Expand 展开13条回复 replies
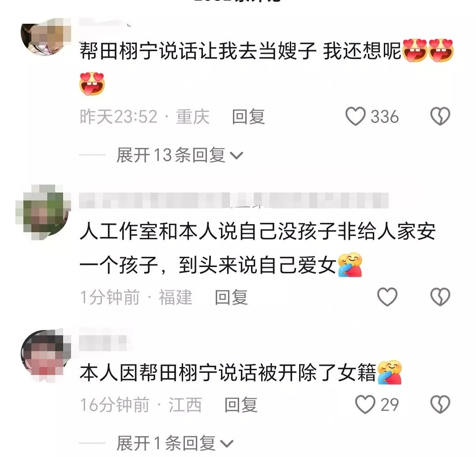 pyautogui.click(x=180, y=155)
